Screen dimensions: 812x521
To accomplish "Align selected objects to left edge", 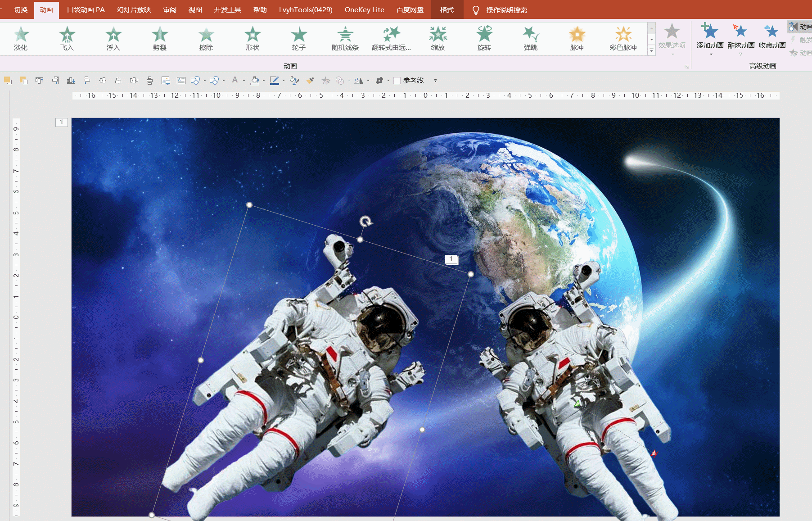I will [87, 81].
